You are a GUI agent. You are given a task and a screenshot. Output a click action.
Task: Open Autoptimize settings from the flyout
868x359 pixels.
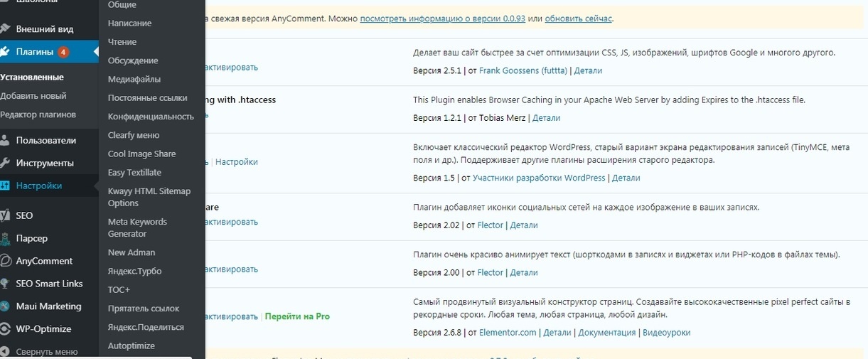tap(132, 346)
